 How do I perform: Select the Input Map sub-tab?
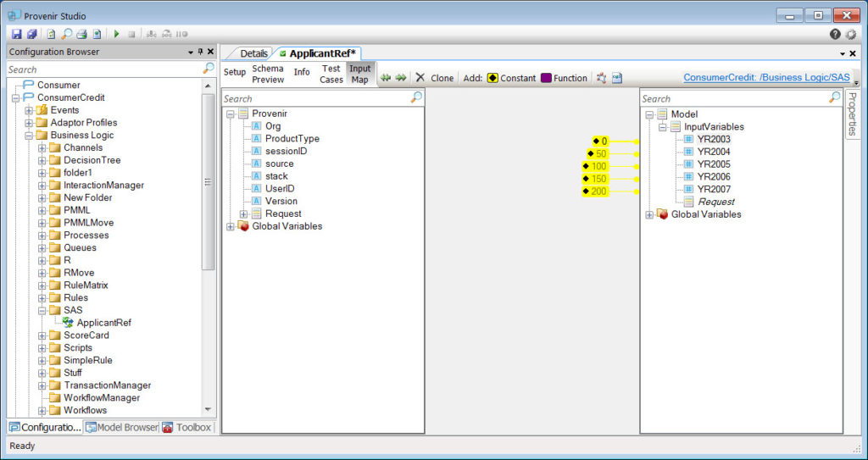click(x=359, y=75)
